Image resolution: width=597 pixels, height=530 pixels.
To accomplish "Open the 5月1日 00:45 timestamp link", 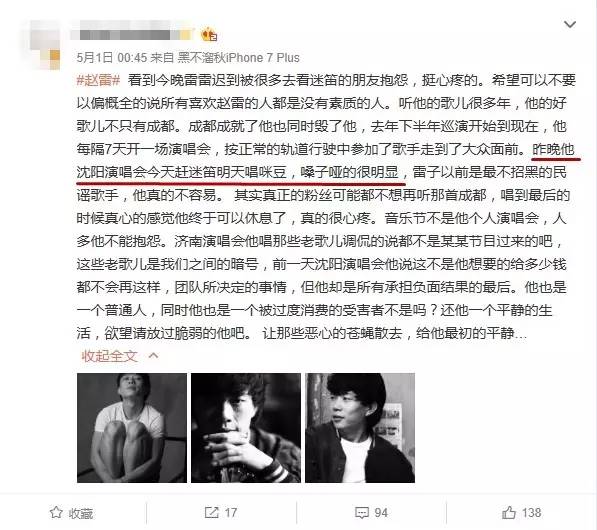I will [x=112, y=58].
